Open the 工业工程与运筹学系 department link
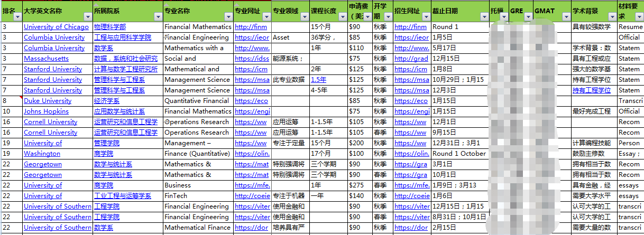 click(x=123, y=196)
